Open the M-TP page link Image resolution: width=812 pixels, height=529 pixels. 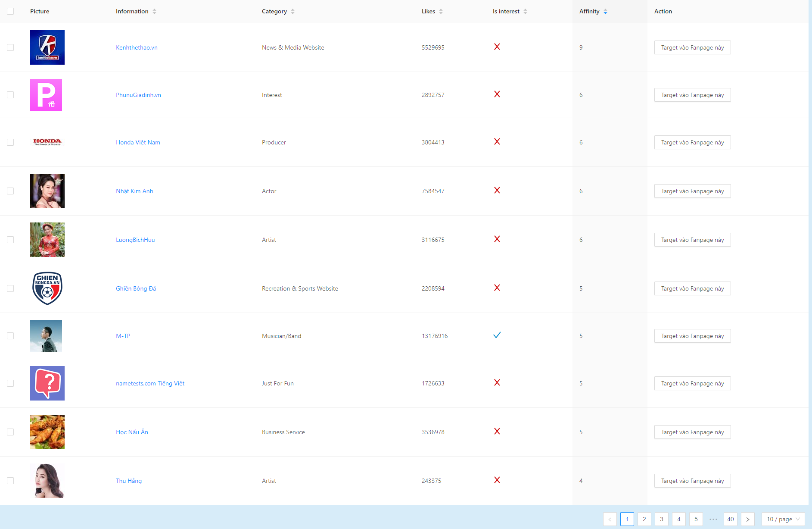pos(123,336)
